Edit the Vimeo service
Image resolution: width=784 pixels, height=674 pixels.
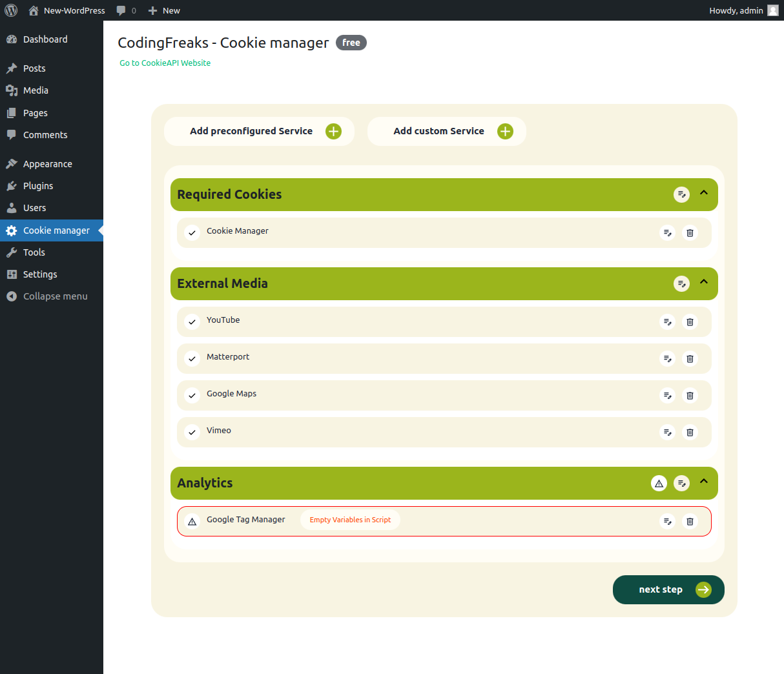coord(668,433)
